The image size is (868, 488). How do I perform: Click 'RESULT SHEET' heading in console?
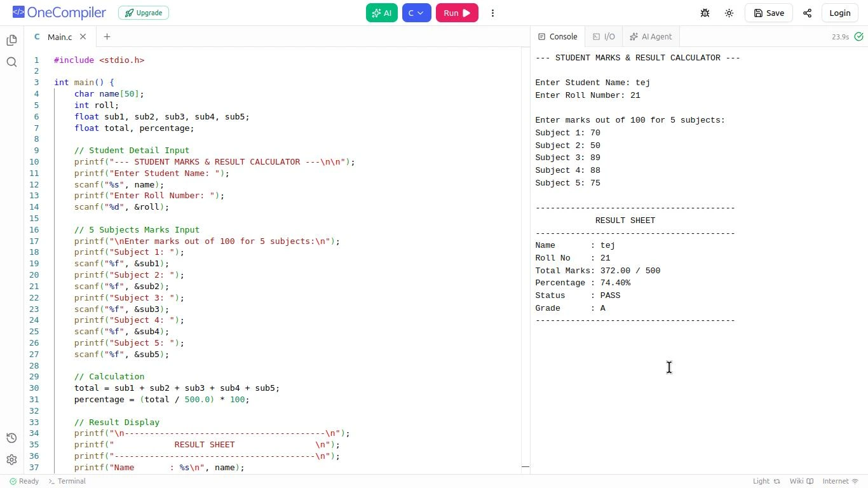click(x=625, y=220)
